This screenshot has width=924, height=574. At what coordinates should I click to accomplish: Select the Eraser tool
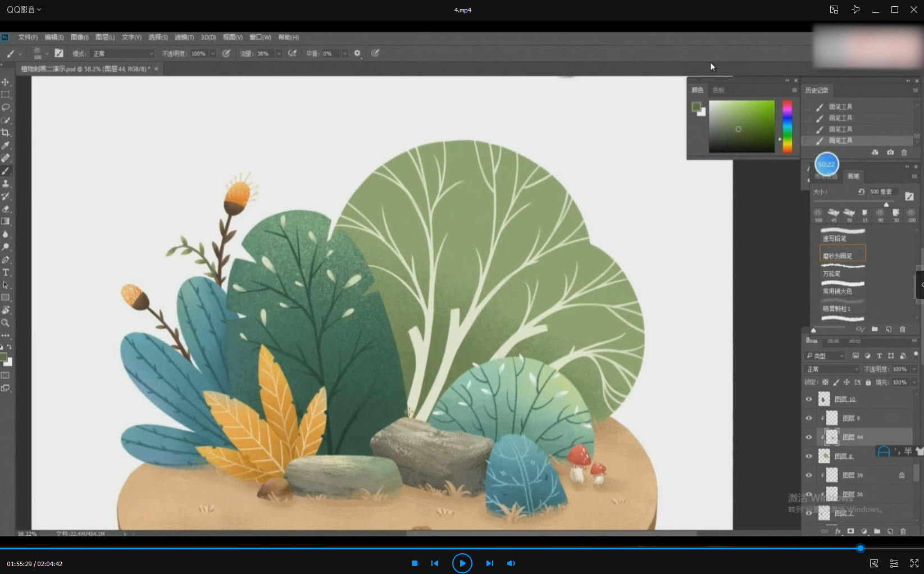[6, 209]
